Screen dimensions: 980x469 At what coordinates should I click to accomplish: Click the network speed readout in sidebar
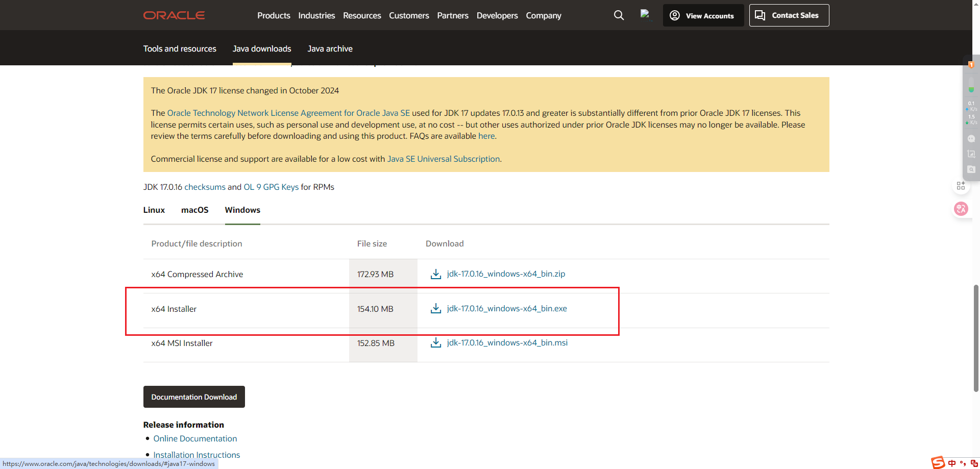click(x=971, y=113)
